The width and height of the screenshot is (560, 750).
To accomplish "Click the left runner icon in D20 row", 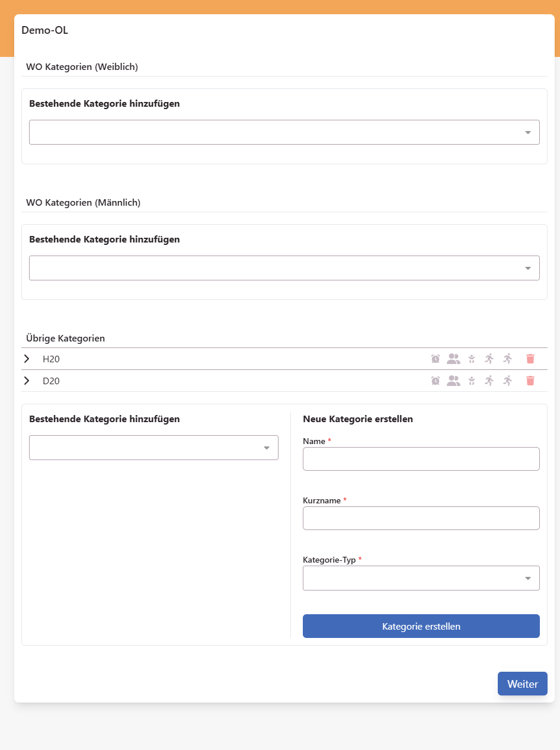I will [489, 381].
